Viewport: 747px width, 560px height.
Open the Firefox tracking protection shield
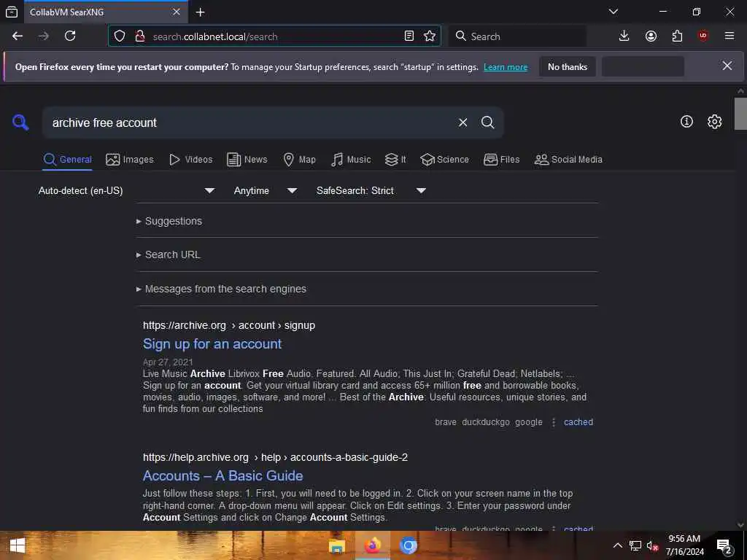120,36
